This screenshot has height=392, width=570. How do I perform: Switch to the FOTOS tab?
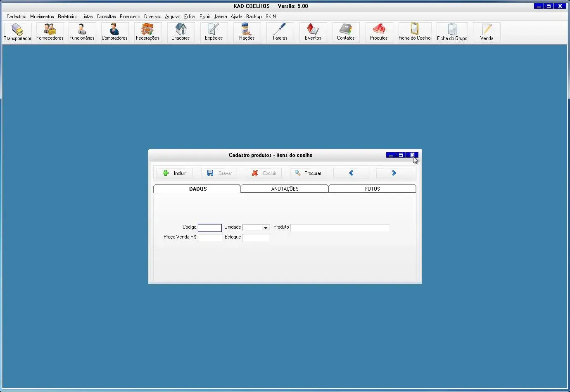pyautogui.click(x=372, y=189)
